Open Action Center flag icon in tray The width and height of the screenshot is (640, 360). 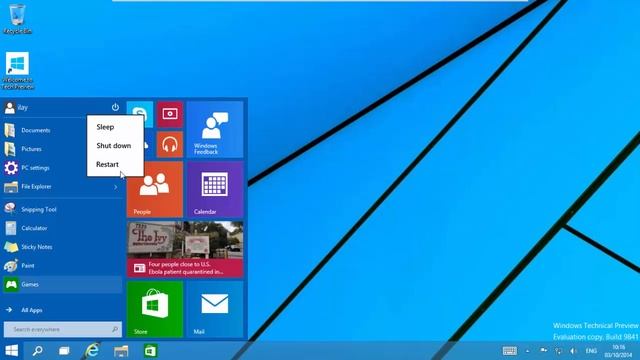click(543, 351)
